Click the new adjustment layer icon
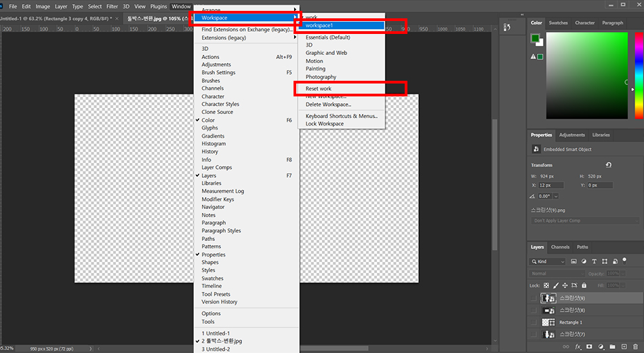This screenshot has height=353, width=644. tap(601, 347)
